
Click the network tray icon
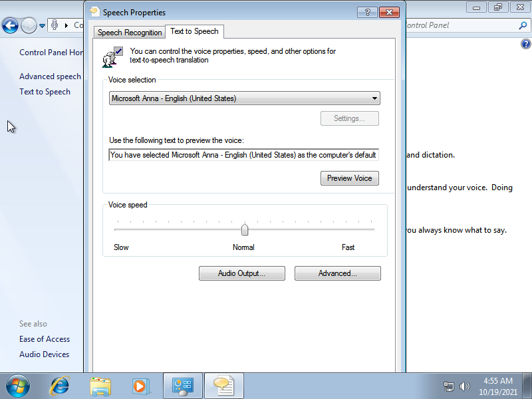(448, 386)
